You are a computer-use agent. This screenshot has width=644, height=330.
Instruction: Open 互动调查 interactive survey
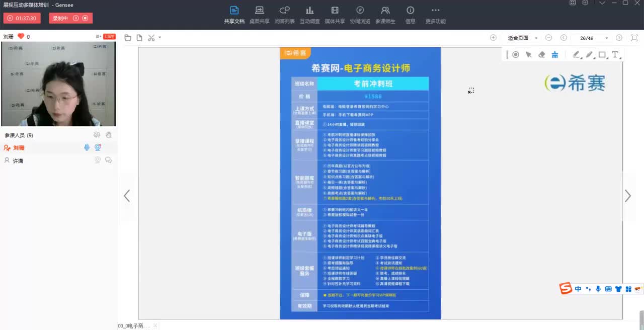click(x=309, y=15)
